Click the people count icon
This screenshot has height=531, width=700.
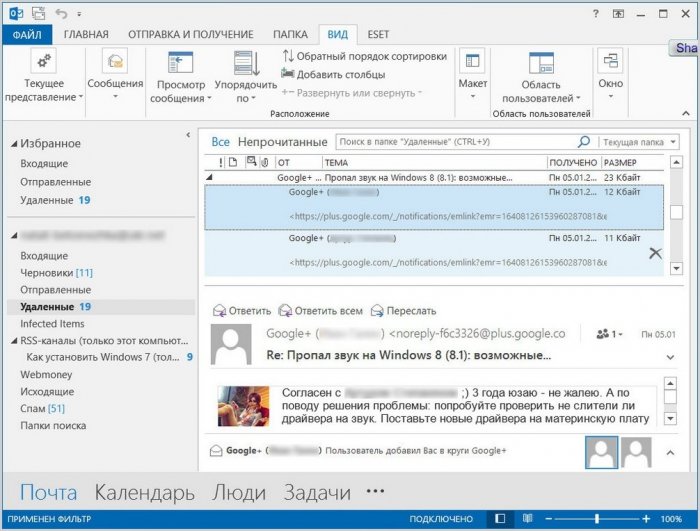[x=603, y=334]
